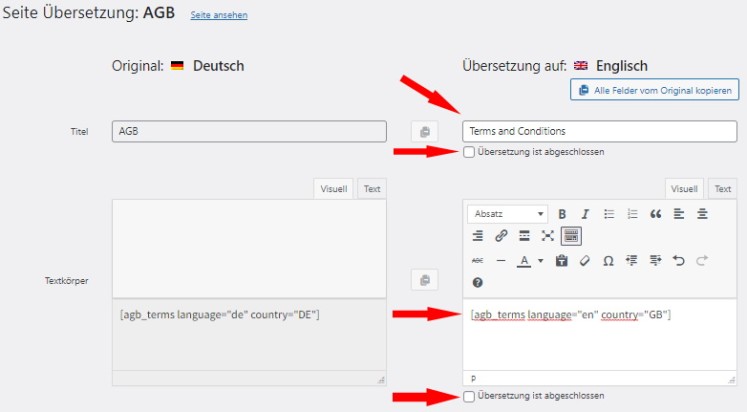This screenshot has width=747, height=412.
Task: Toggle bold formatting in the English editor
Action: [x=562, y=214]
